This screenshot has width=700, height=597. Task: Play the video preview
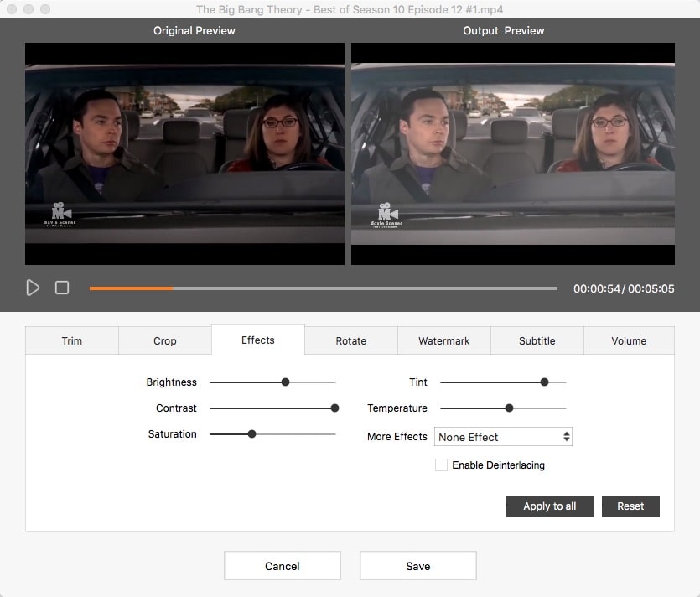click(33, 288)
